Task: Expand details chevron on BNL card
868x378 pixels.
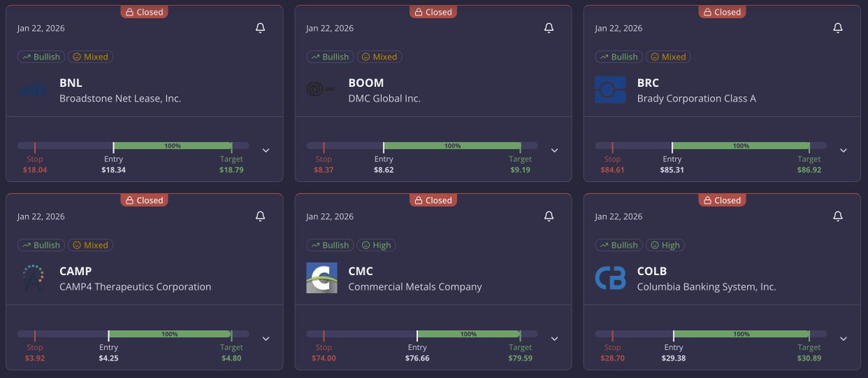Action: click(x=265, y=151)
